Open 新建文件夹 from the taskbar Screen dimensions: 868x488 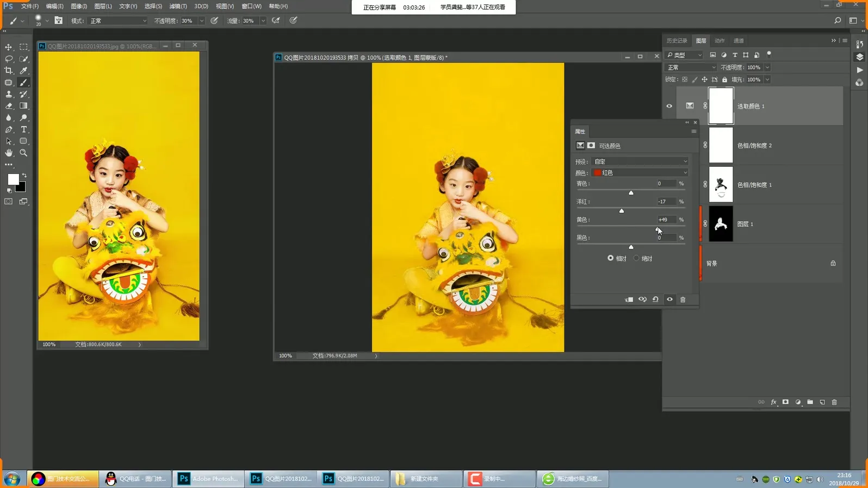coord(425,479)
